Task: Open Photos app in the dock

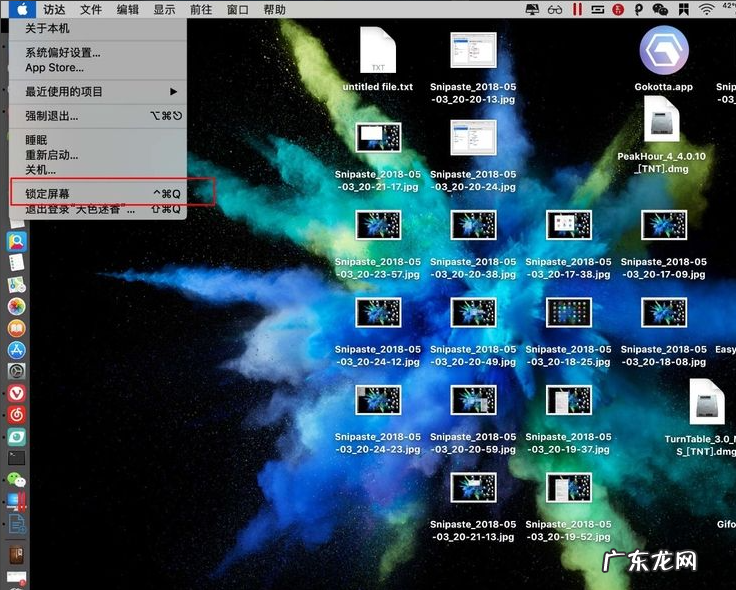Action: click(16, 307)
